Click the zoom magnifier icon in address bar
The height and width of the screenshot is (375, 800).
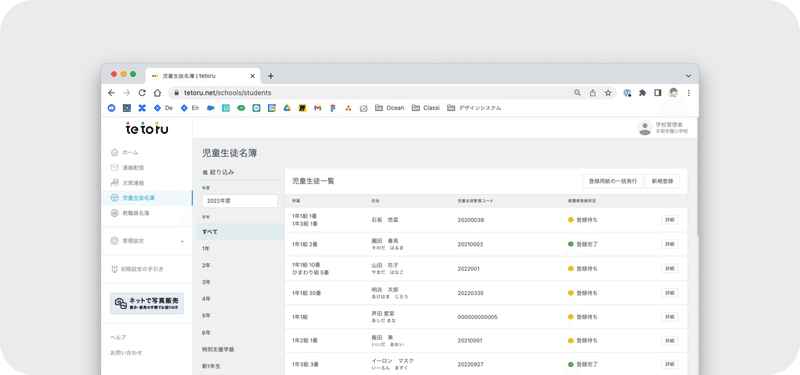tap(578, 93)
